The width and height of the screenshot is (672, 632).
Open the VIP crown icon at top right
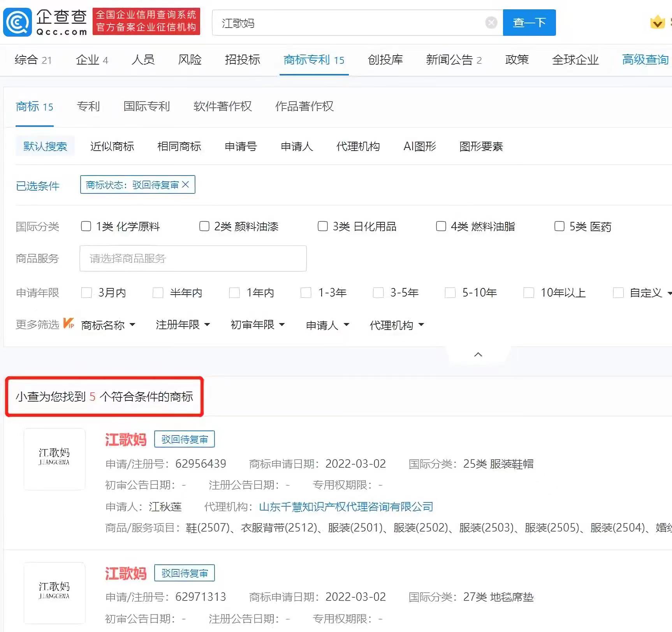[x=658, y=22]
